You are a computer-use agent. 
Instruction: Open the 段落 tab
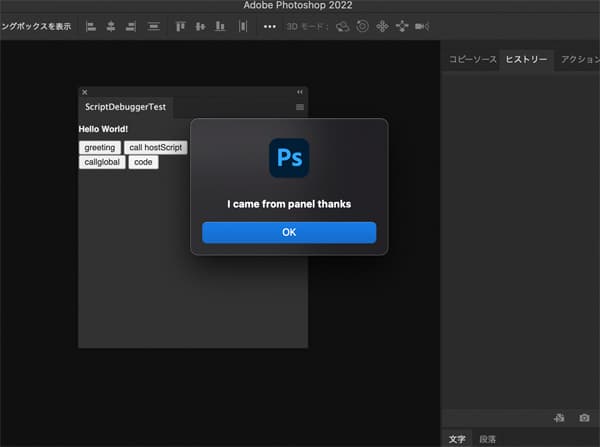[x=487, y=439]
